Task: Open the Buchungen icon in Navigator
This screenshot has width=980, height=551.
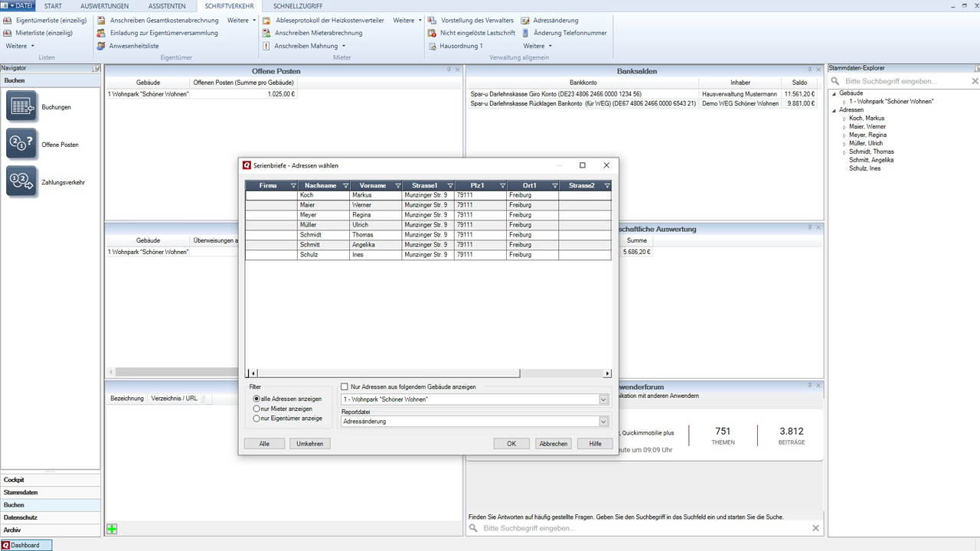Action: (x=21, y=106)
